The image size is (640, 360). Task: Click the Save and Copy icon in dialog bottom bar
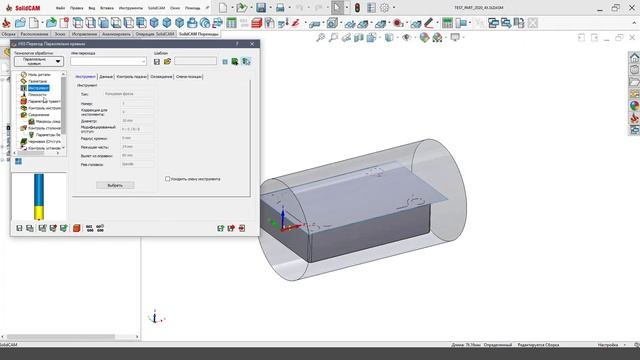point(30,228)
